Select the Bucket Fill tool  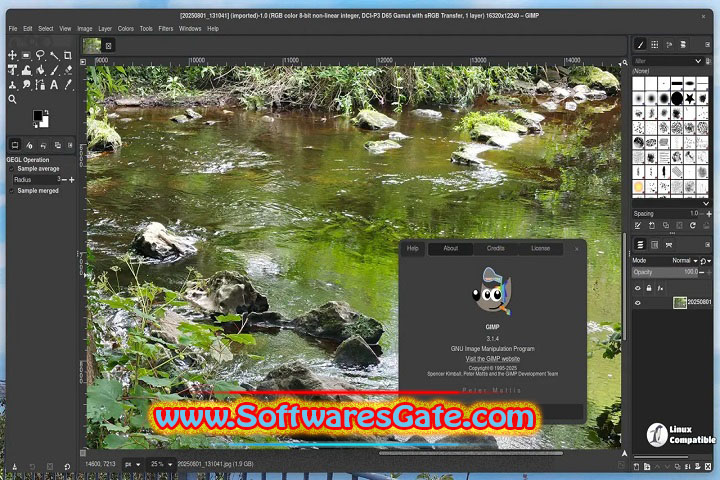click(40, 70)
